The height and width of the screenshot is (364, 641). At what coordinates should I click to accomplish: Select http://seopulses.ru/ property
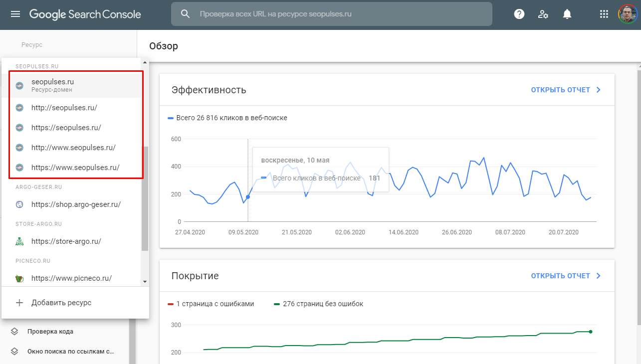[x=71, y=108]
